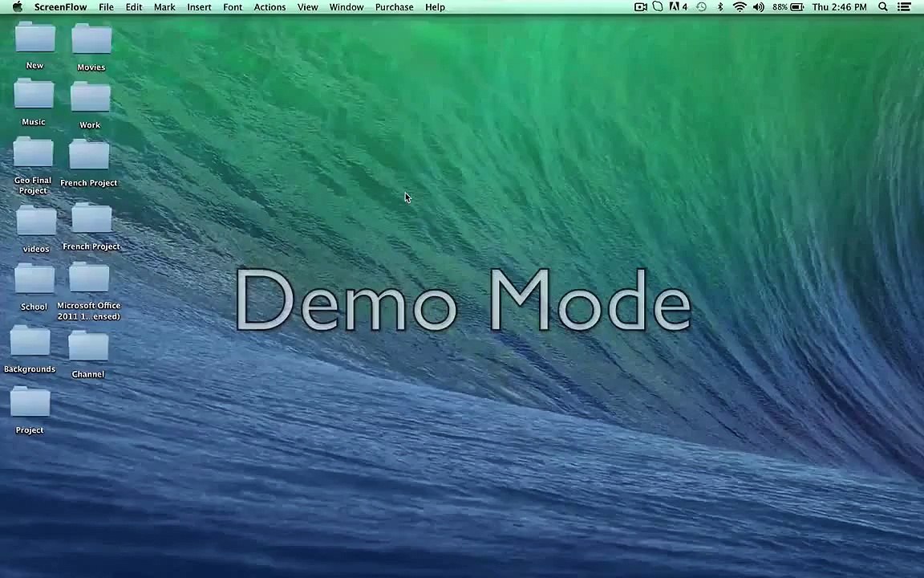Open the Actions menu

tap(269, 7)
